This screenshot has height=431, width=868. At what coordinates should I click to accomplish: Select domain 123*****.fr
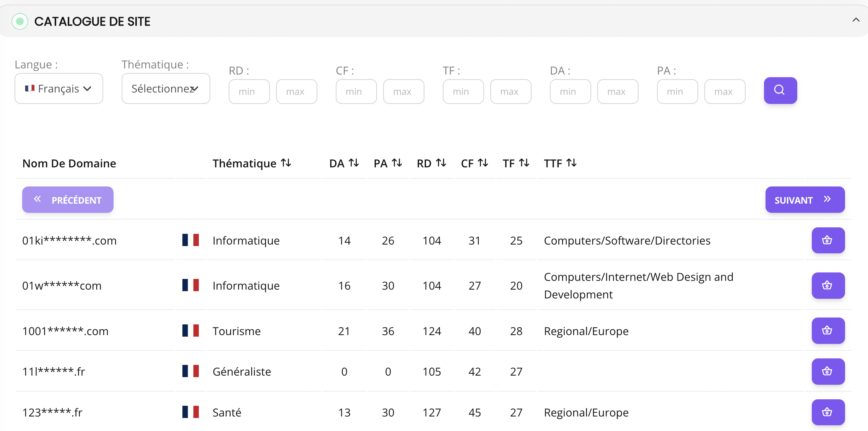52,413
